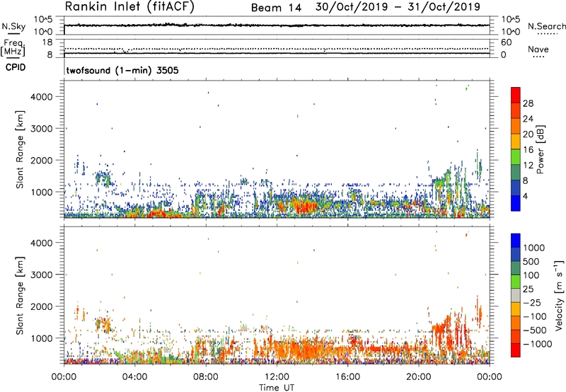Click the "−1000" tick on Velocity color bar
This screenshot has width=566, height=392.
click(537, 344)
